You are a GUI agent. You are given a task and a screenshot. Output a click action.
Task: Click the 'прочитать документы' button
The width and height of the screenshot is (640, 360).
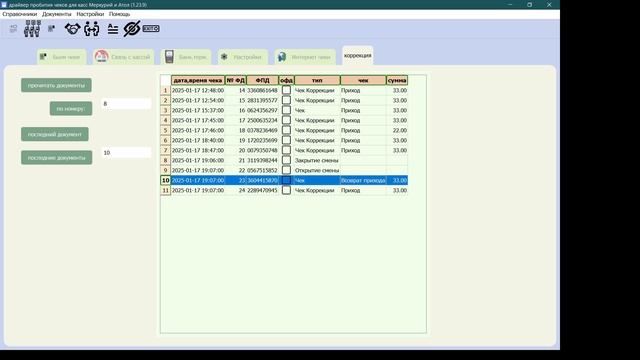tap(56, 85)
